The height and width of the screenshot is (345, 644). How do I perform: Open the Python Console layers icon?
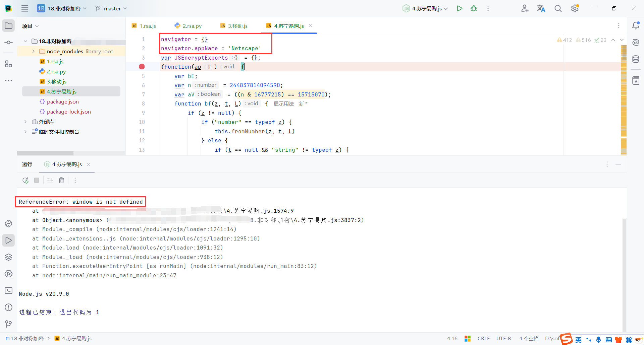(8, 257)
